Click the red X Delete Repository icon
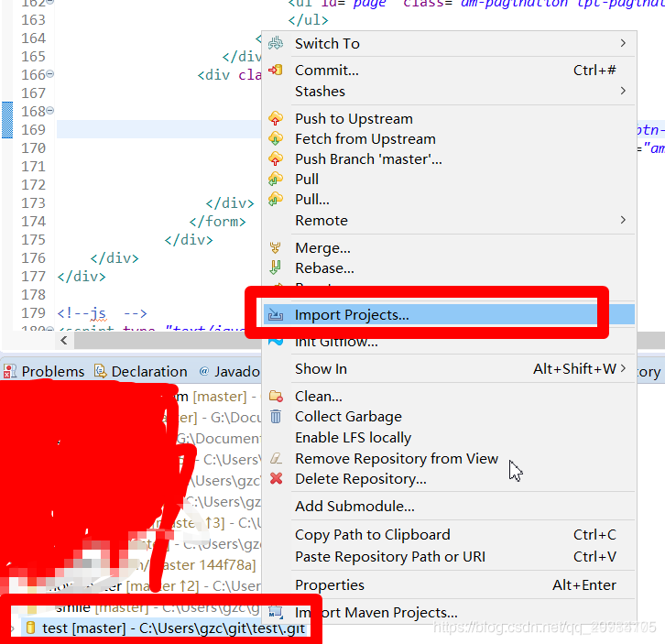Viewport: 665px width, 644px height. point(276,478)
